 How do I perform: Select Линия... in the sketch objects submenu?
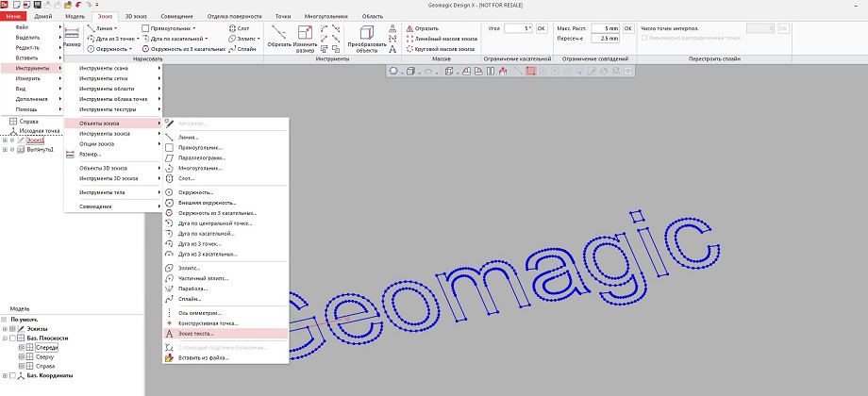(x=225, y=137)
